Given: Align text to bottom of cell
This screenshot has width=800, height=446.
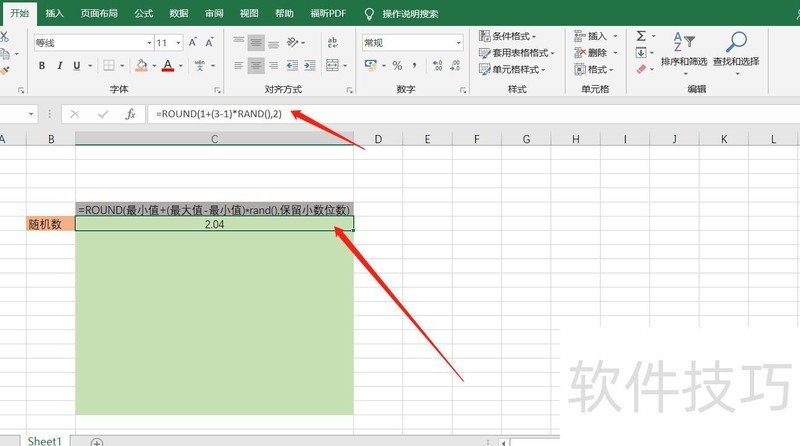Looking at the screenshot, I should pos(273,43).
